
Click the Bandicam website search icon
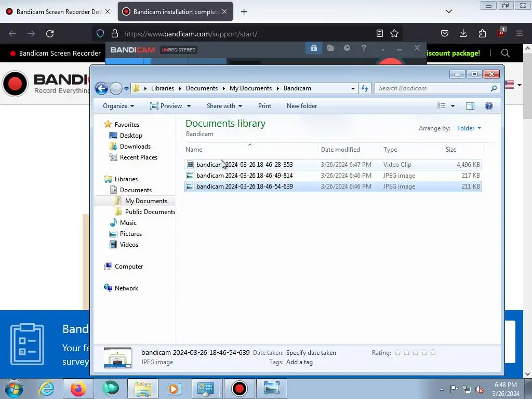[x=505, y=53]
